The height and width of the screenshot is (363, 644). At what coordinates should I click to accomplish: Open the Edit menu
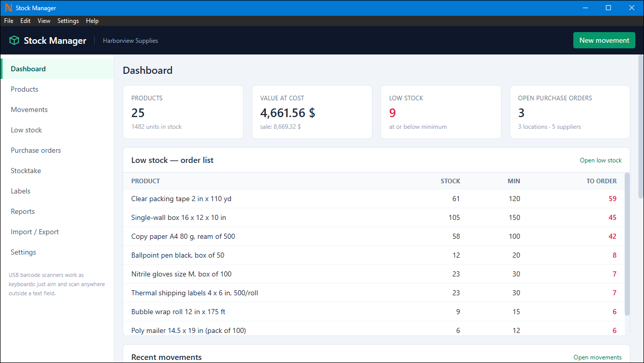coord(25,21)
